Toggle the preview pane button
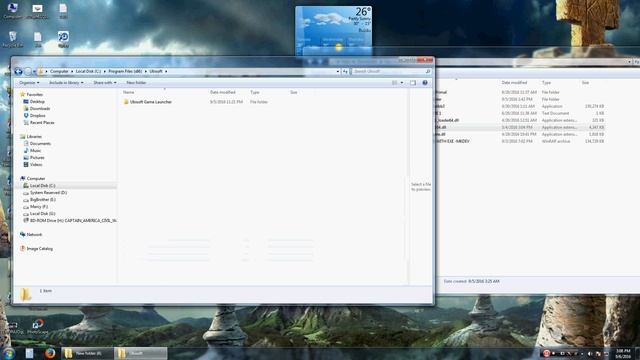The width and height of the screenshot is (640, 360). click(413, 83)
